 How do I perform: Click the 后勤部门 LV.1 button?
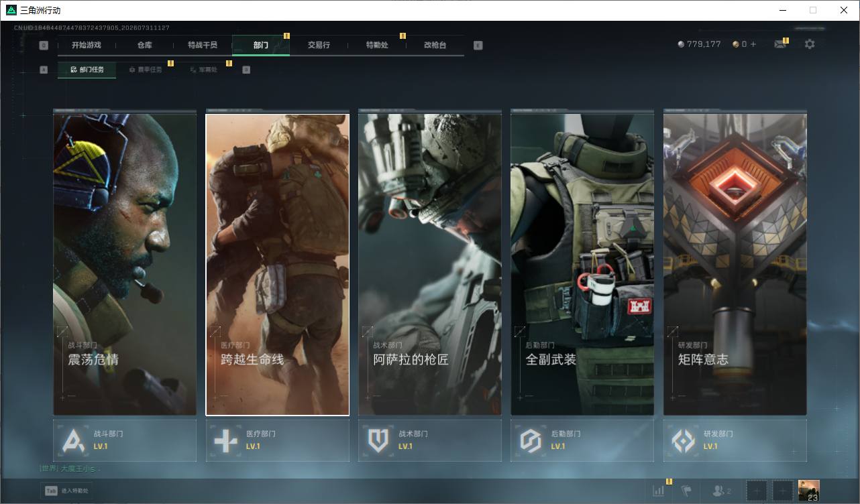(582, 440)
